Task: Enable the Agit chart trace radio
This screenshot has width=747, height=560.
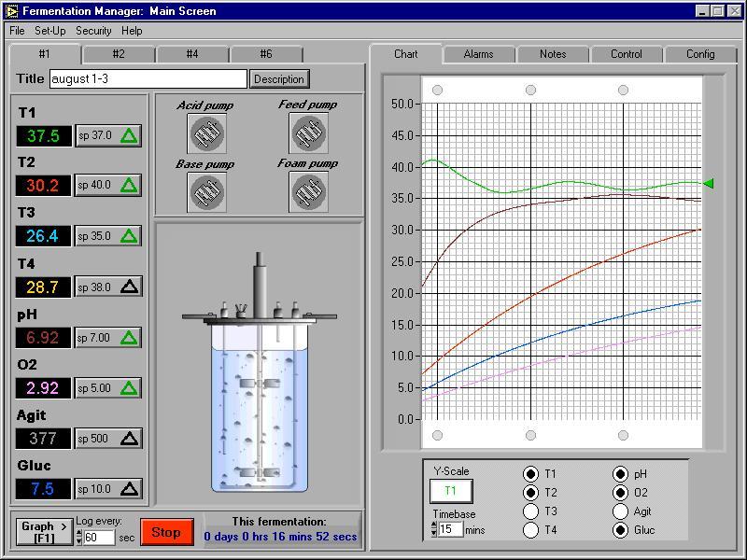Action: tap(620, 511)
